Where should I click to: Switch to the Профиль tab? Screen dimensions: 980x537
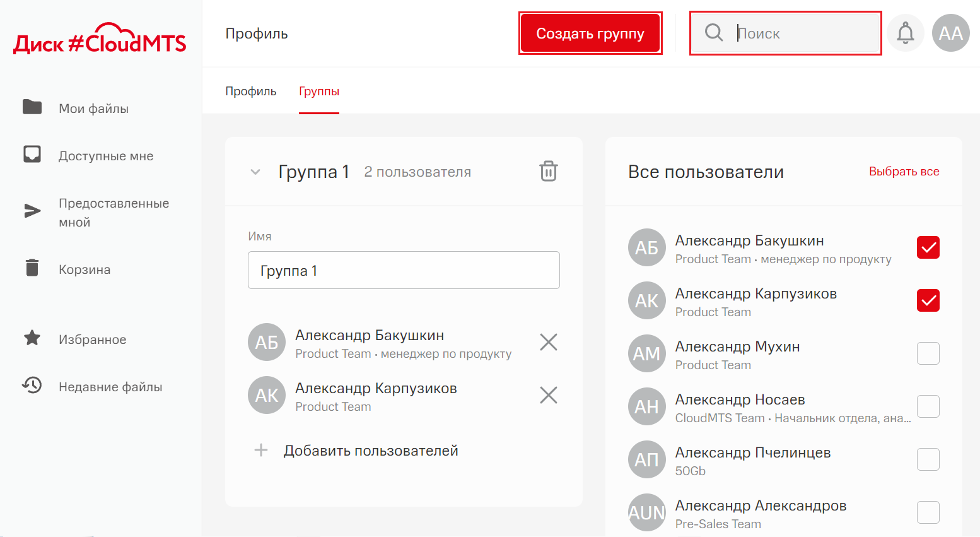[x=250, y=91]
